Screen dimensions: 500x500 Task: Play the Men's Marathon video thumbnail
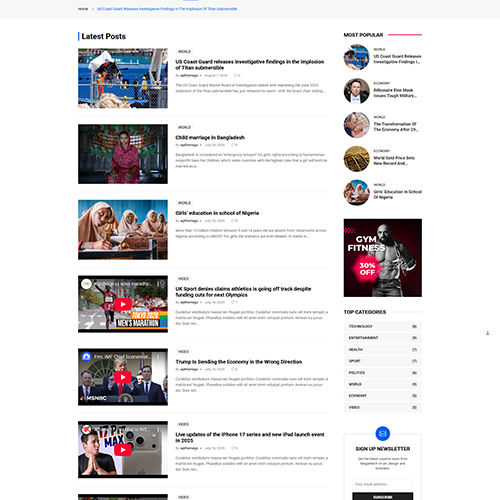(x=123, y=304)
